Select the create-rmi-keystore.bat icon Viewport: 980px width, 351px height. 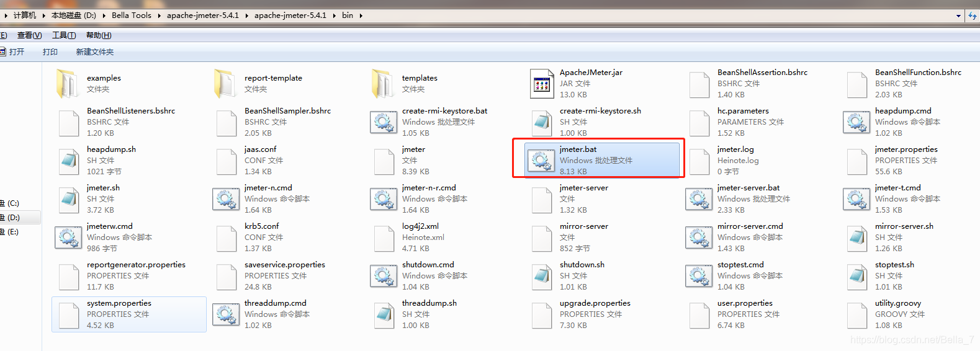[x=383, y=123]
